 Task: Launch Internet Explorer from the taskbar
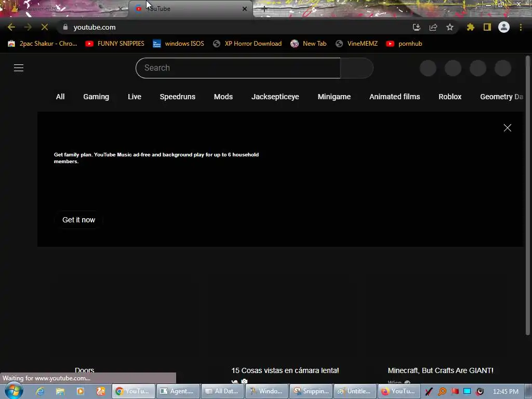tap(40, 391)
